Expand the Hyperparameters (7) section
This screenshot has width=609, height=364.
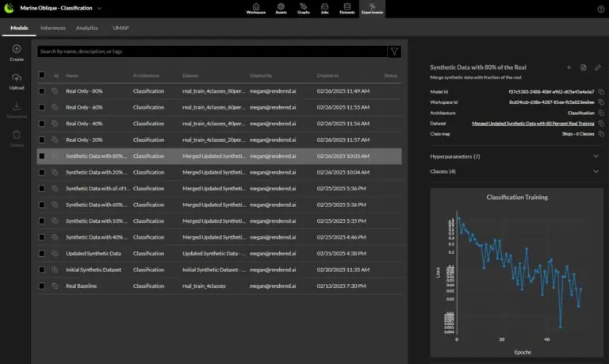tap(596, 156)
